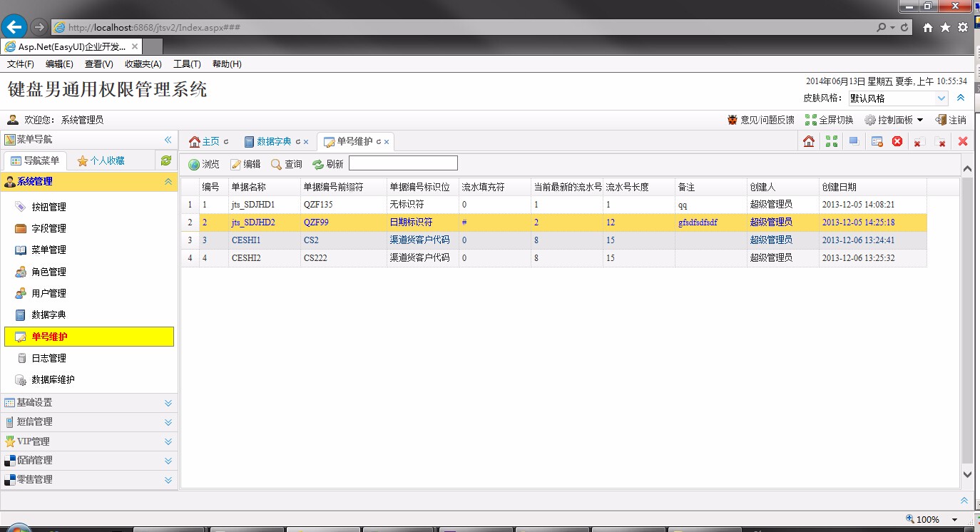980x532 pixels.
Task: Open the 浏览 browse function
Action: coord(204,163)
